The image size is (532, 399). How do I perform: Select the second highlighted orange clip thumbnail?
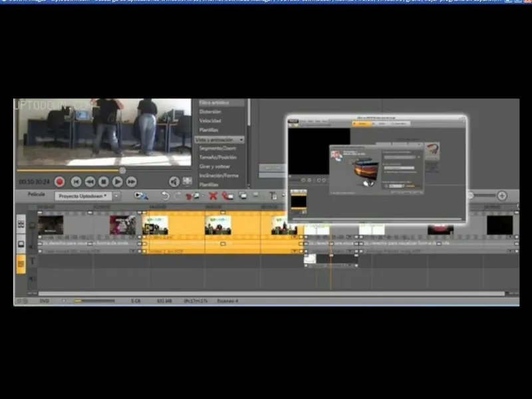[x=218, y=225]
